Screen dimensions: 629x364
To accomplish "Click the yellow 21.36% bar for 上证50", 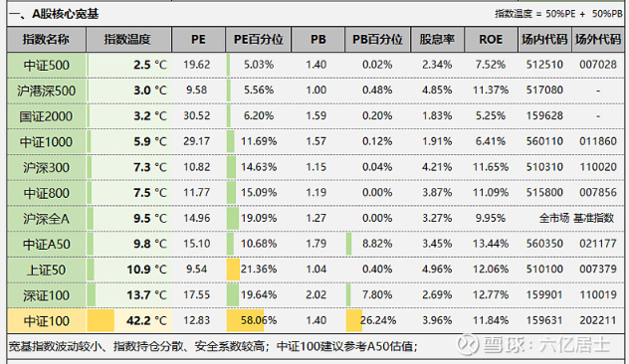I will click(x=233, y=269).
